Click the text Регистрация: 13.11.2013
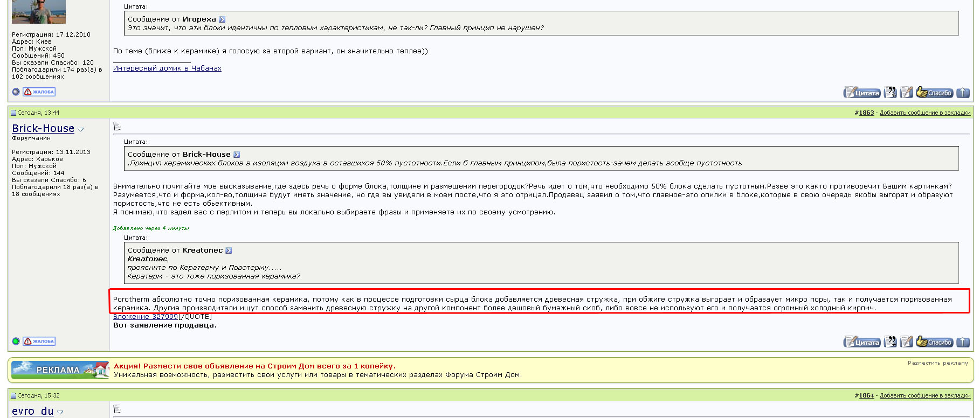 pos(51,152)
